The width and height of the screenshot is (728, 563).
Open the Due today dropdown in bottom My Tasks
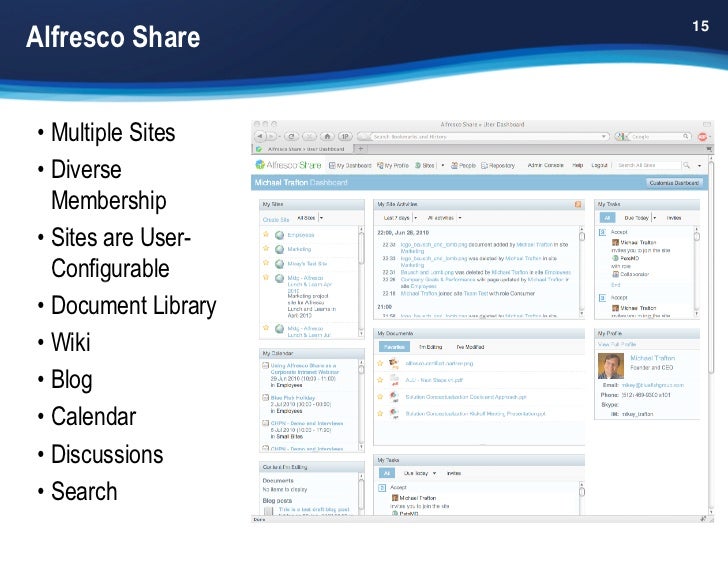pyautogui.click(x=435, y=473)
